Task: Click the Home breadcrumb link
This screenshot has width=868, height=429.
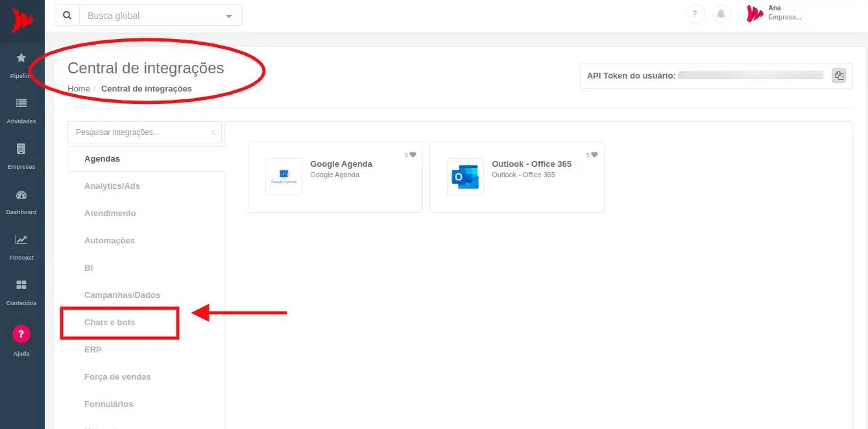Action: pyautogui.click(x=78, y=89)
